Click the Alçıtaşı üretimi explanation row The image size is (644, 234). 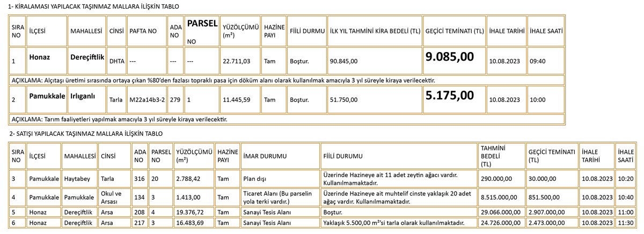click(223, 80)
